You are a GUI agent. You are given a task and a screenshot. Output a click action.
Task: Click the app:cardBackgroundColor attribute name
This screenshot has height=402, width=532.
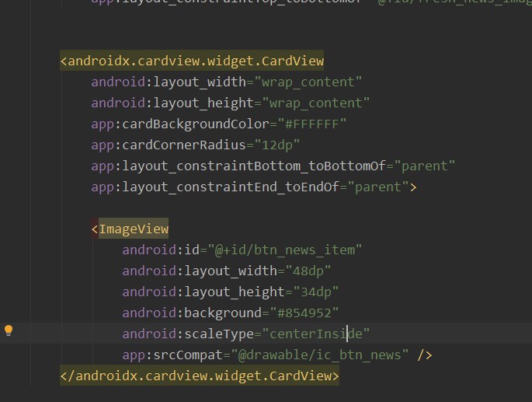[x=180, y=124]
